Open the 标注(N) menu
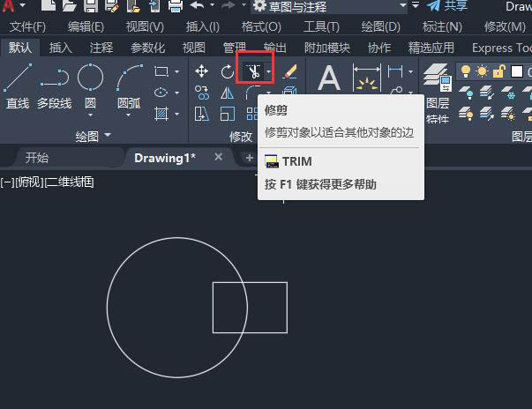Image resolution: width=532 pixels, height=409 pixels. [442, 26]
